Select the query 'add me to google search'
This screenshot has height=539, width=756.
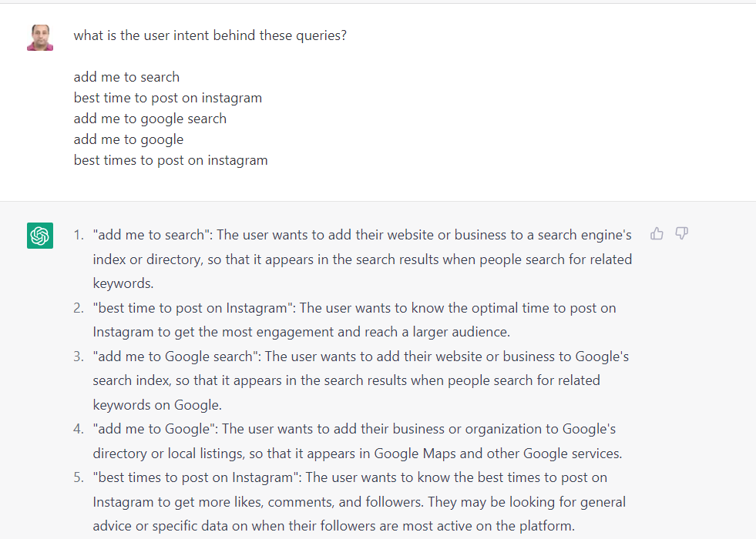(x=150, y=119)
